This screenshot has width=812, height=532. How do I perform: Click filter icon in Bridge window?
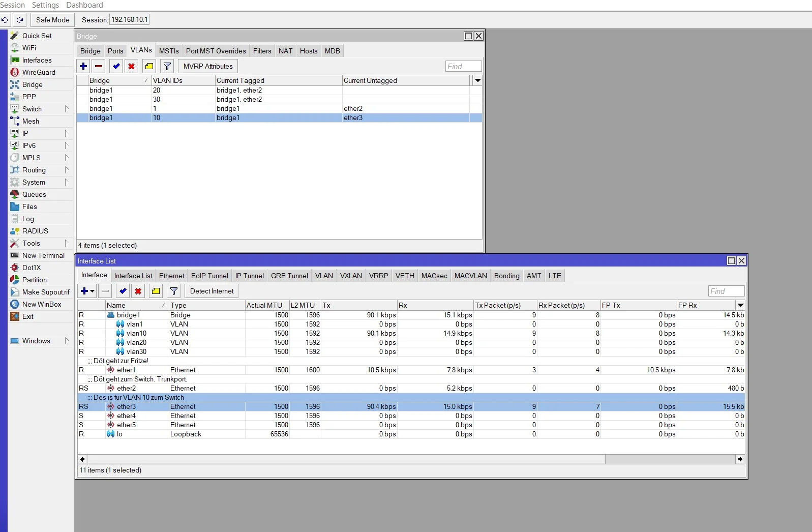(167, 66)
